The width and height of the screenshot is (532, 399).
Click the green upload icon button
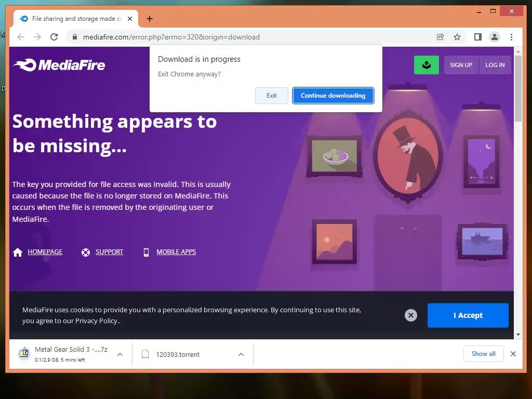(427, 65)
